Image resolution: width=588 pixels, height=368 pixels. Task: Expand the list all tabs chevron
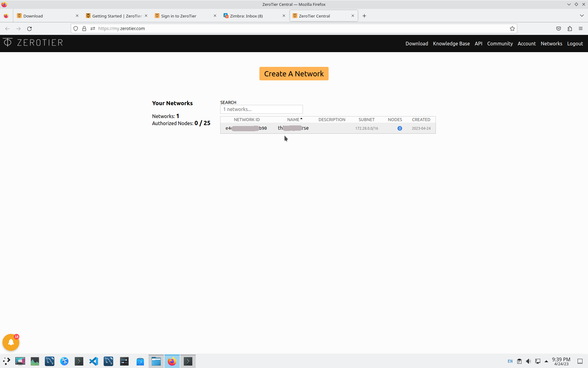point(582,16)
